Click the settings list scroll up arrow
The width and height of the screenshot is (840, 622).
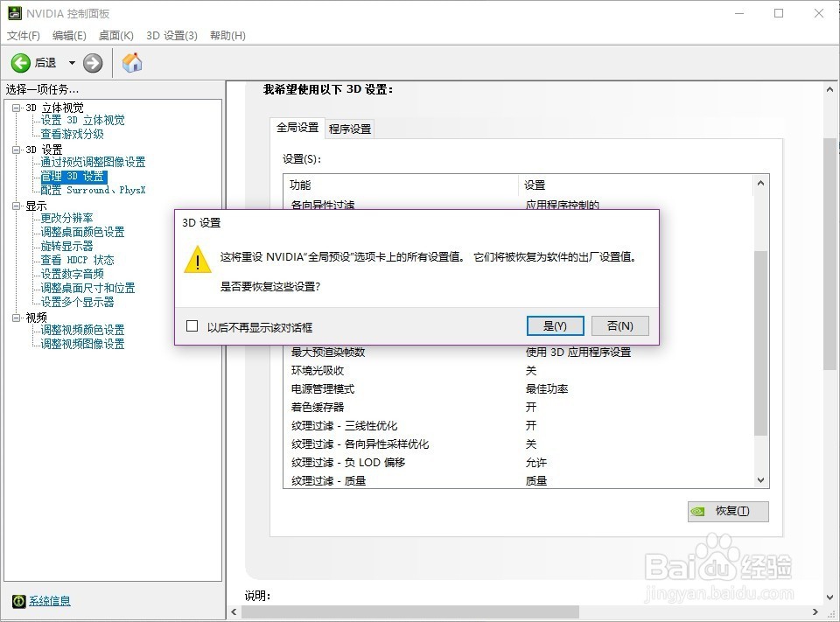760,183
